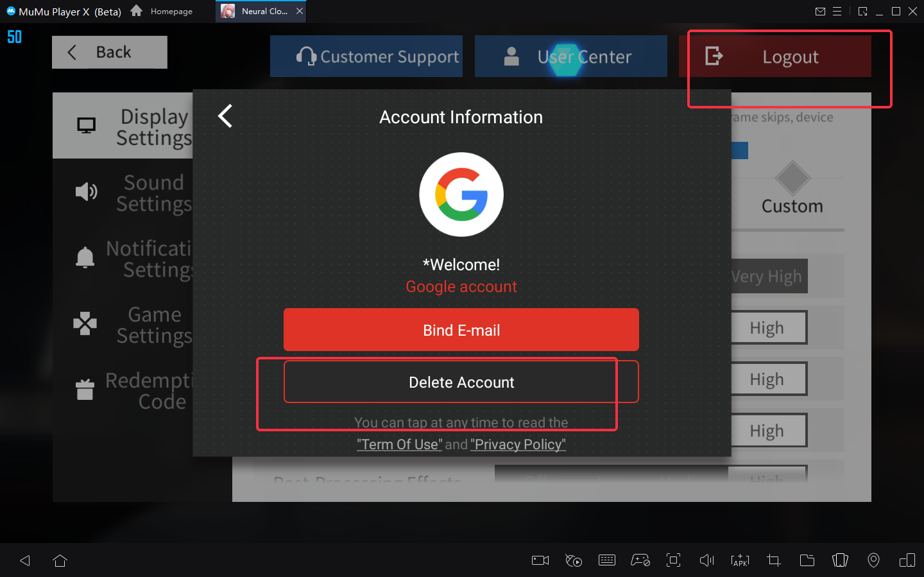Open the mail envelope icon in title bar

coord(820,12)
